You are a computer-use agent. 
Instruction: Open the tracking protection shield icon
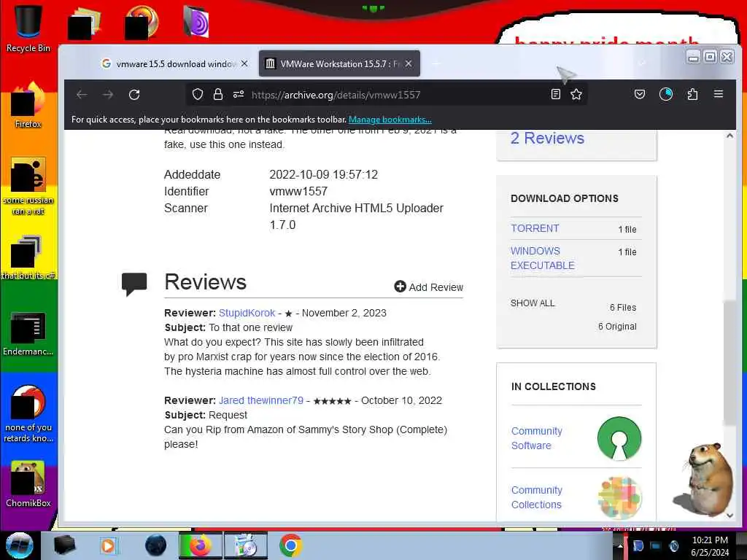coord(198,94)
